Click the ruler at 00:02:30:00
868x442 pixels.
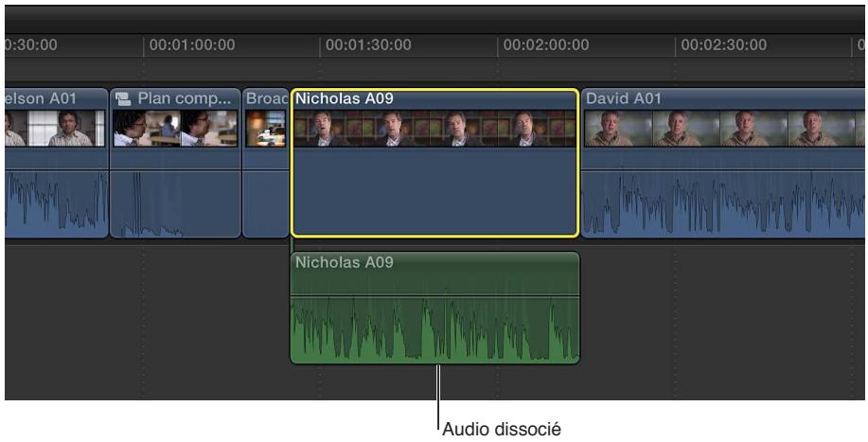point(723,44)
